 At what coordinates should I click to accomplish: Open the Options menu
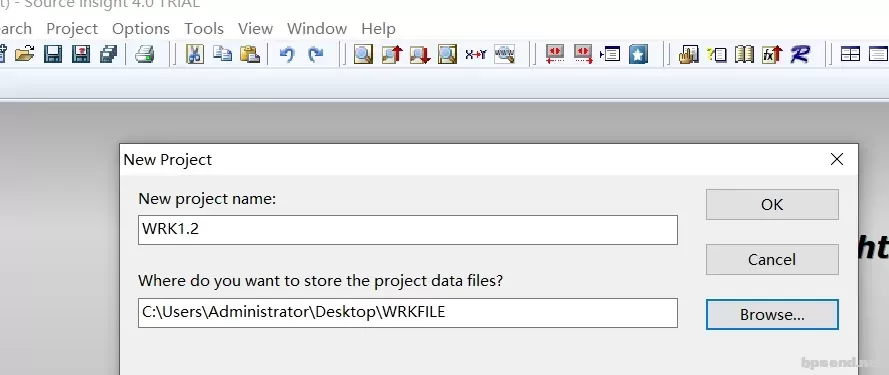pos(141,28)
